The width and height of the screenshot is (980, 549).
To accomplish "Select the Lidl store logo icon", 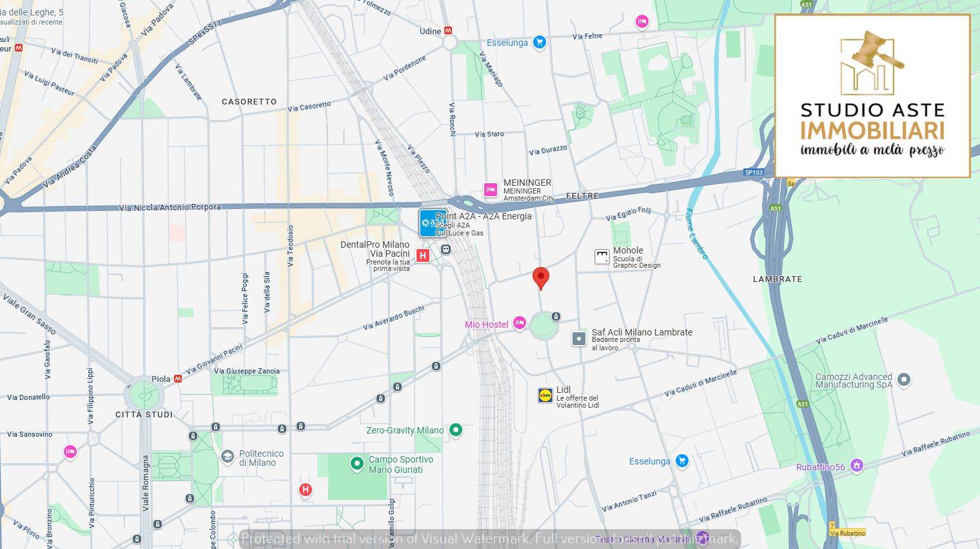I will [x=545, y=395].
